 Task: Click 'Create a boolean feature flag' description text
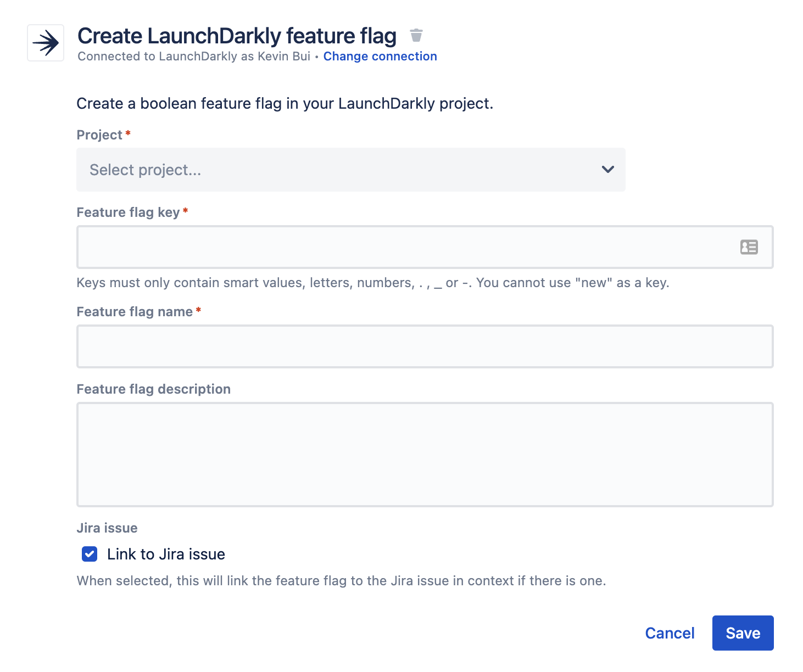click(x=285, y=104)
